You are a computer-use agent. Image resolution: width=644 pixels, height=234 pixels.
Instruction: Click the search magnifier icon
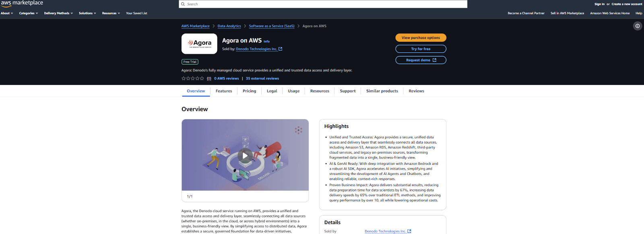pyautogui.click(x=183, y=4)
